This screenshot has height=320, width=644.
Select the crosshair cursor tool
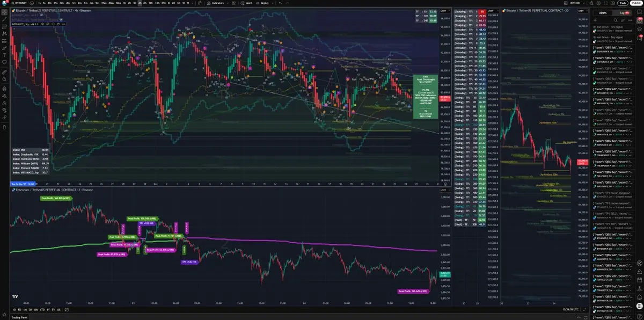click(4, 12)
